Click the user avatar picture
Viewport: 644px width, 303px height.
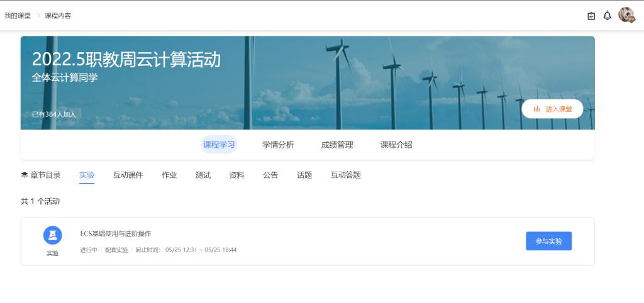click(626, 15)
